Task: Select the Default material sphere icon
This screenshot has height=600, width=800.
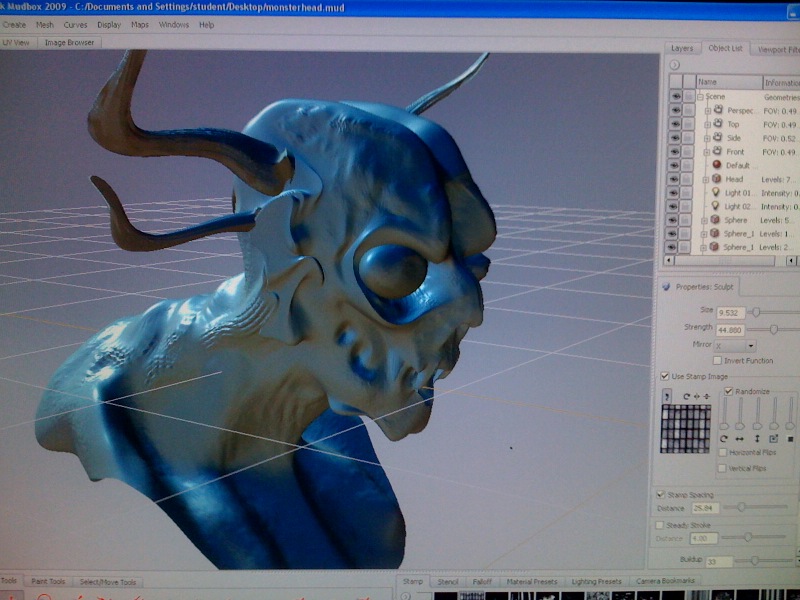Action: 716,165
